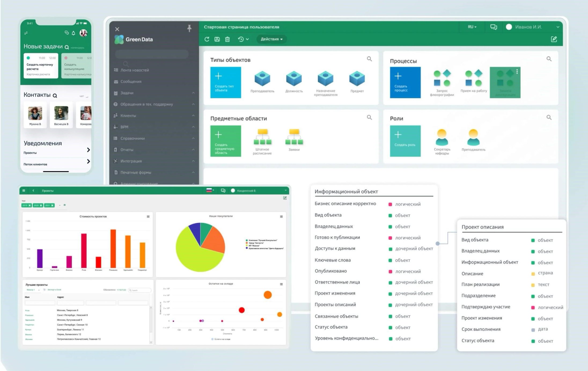Click the Создать тип объекта tile

coord(226,82)
